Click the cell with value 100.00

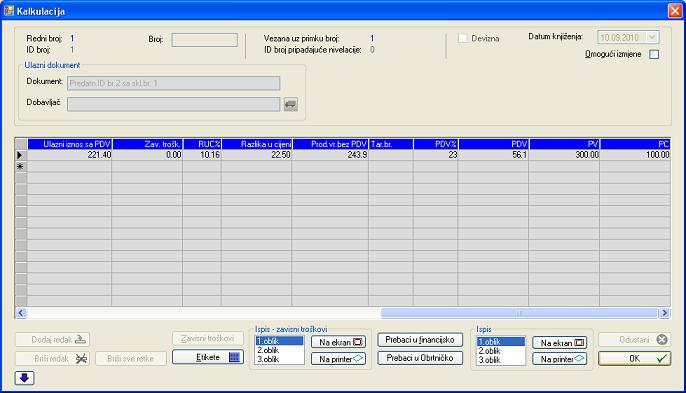coord(635,155)
